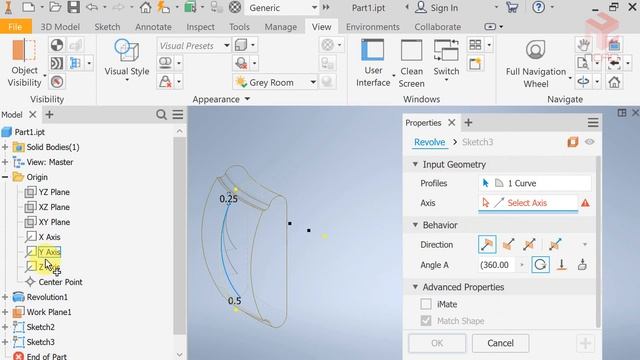Click the User Interface icon
Viewport: 640px width, 360px height.
tap(373, 50)
